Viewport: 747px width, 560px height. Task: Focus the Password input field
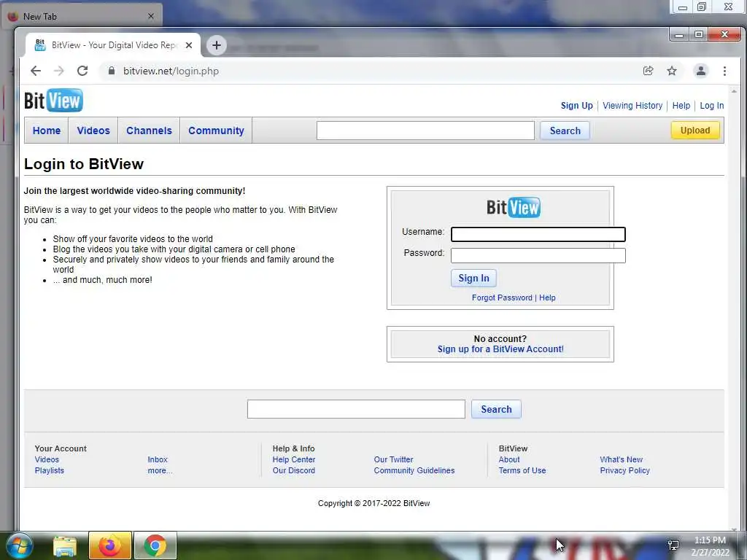pyautogui.click(x=538, y=255)
